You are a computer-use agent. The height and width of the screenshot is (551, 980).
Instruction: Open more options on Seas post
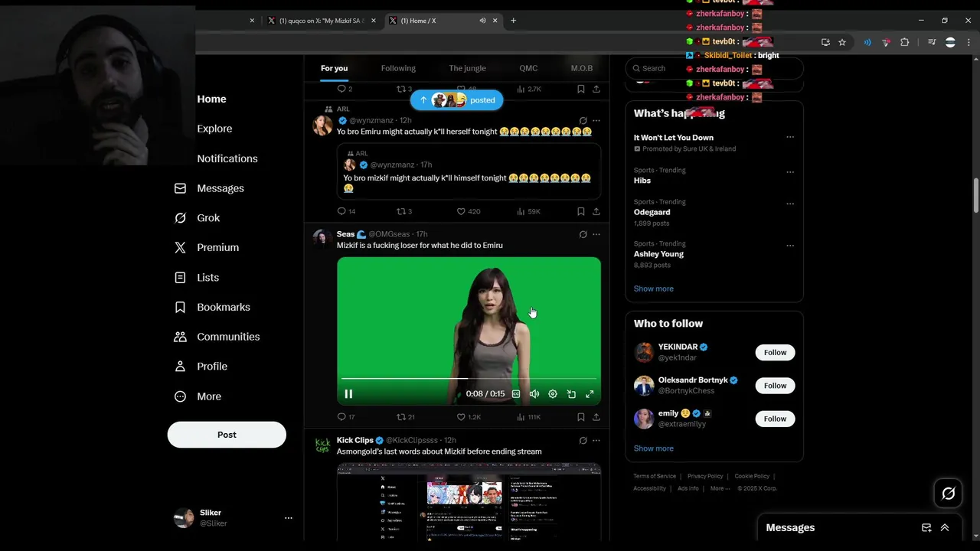click(596, 234)
